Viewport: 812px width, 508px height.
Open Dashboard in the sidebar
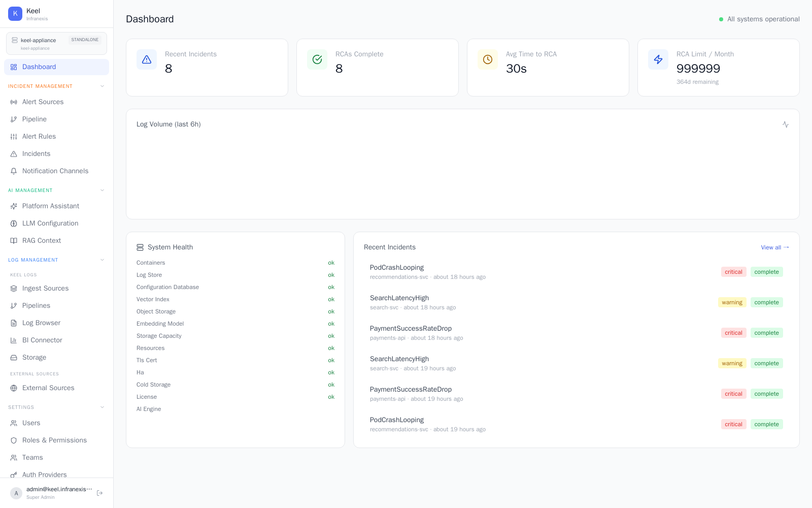coord(56,67)
